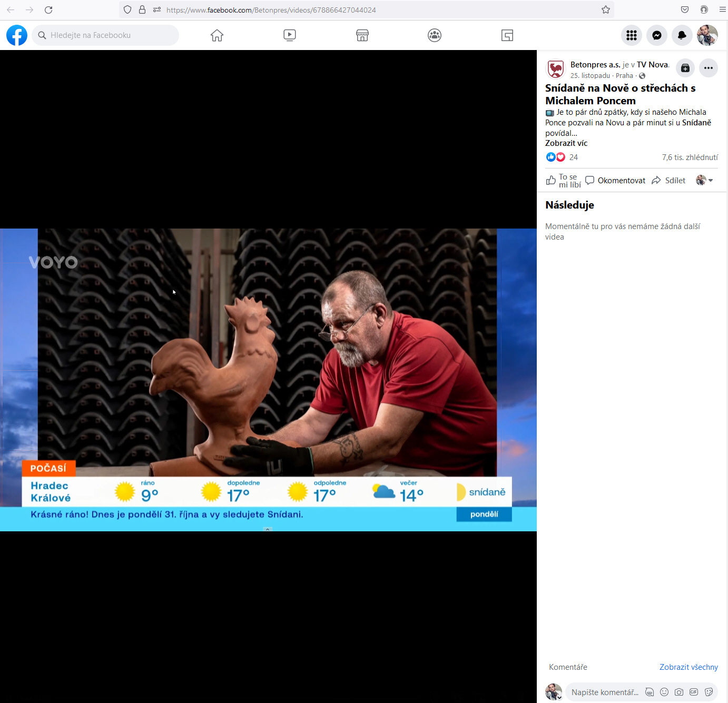This screenshot has width=728, height=703.
Task: Show site permissions icon
Action: point(157,9)
